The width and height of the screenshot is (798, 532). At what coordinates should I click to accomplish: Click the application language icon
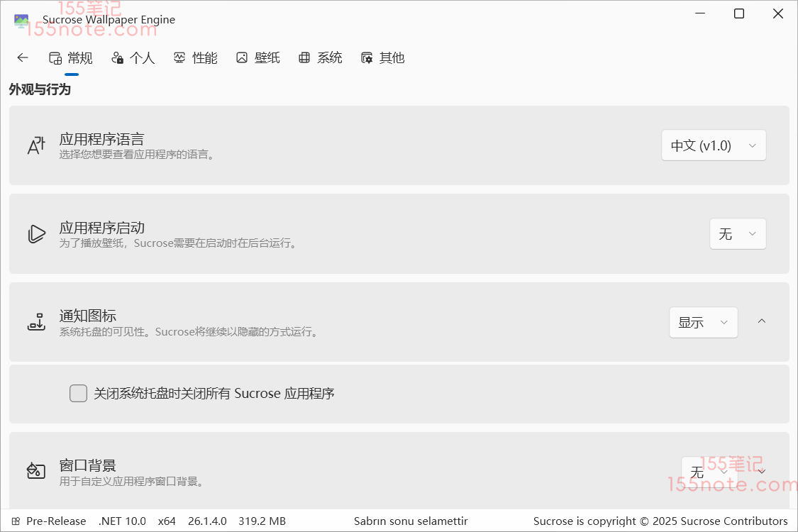(x=36, y=145)
